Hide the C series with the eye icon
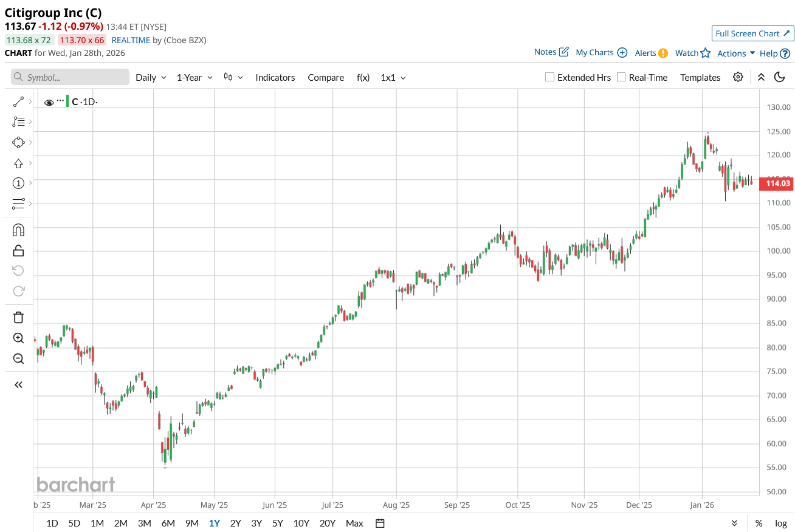 tap(49, 102)
